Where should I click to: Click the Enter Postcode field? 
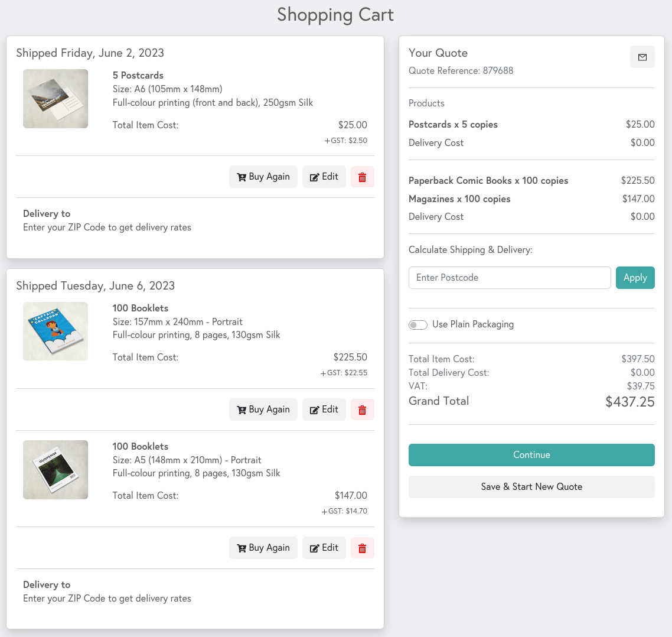point(510,278)
